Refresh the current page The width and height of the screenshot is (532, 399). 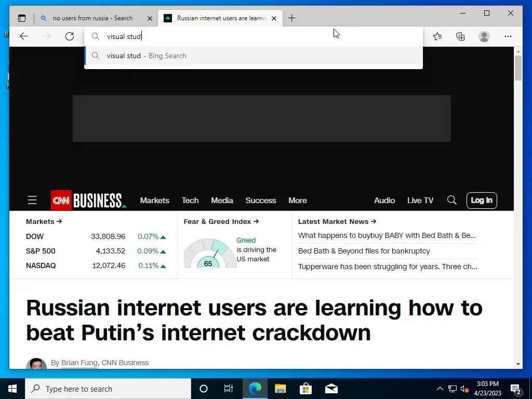70,36
